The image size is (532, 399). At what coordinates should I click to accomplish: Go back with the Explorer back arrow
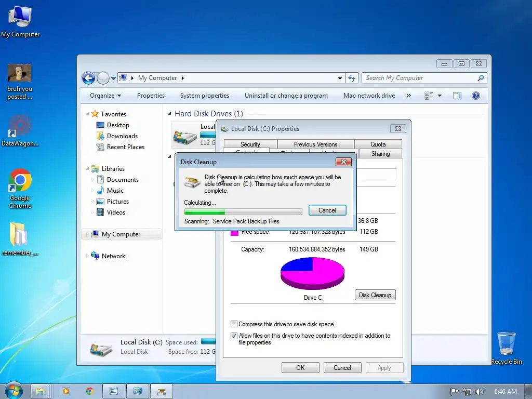(x=88, y=78)
